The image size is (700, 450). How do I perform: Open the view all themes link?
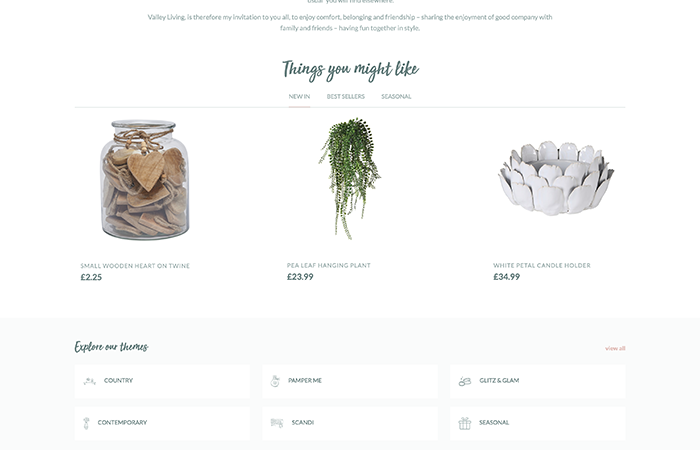615,348
